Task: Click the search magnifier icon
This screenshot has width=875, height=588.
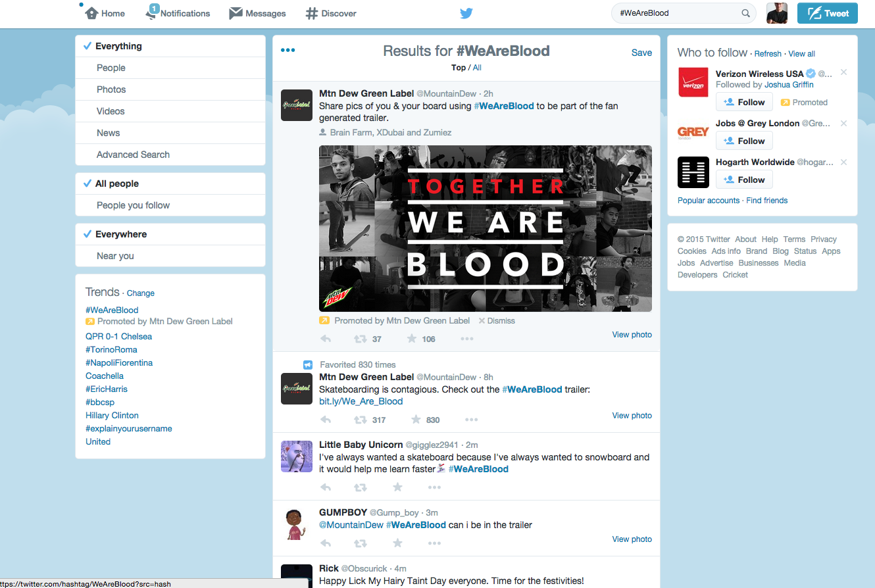Action: coord(745,13)
